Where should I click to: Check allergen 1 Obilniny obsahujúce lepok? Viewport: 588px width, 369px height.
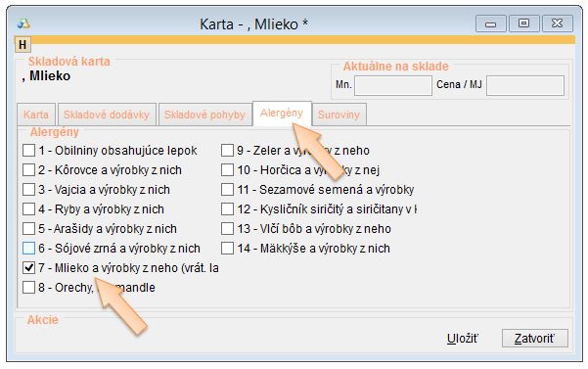point(29,151)
